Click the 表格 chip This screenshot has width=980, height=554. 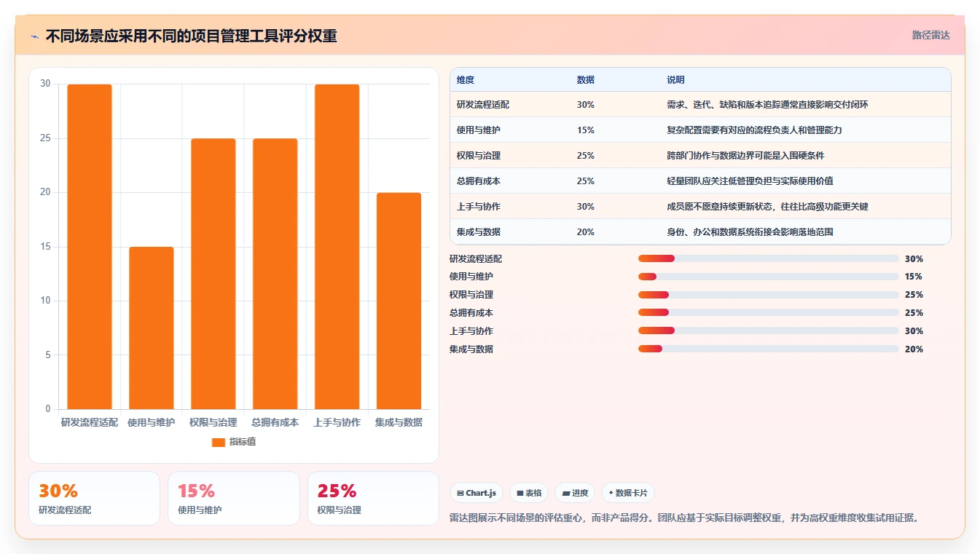point(529,493)
